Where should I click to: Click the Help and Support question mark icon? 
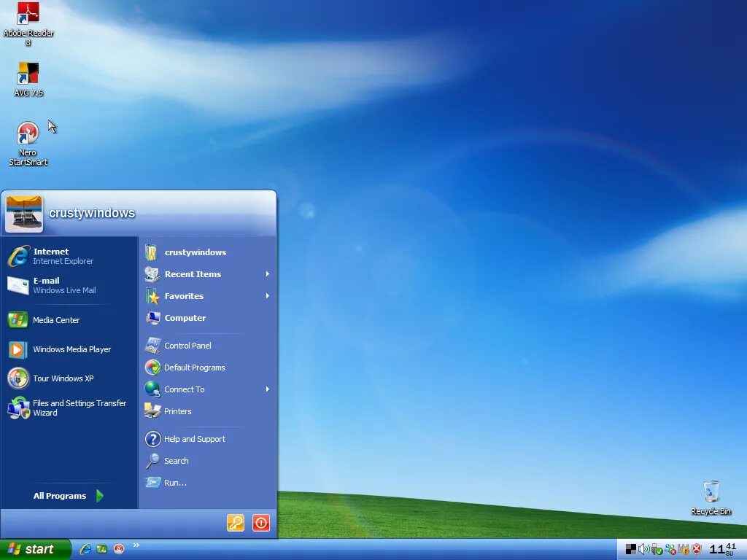pos(152,439)
